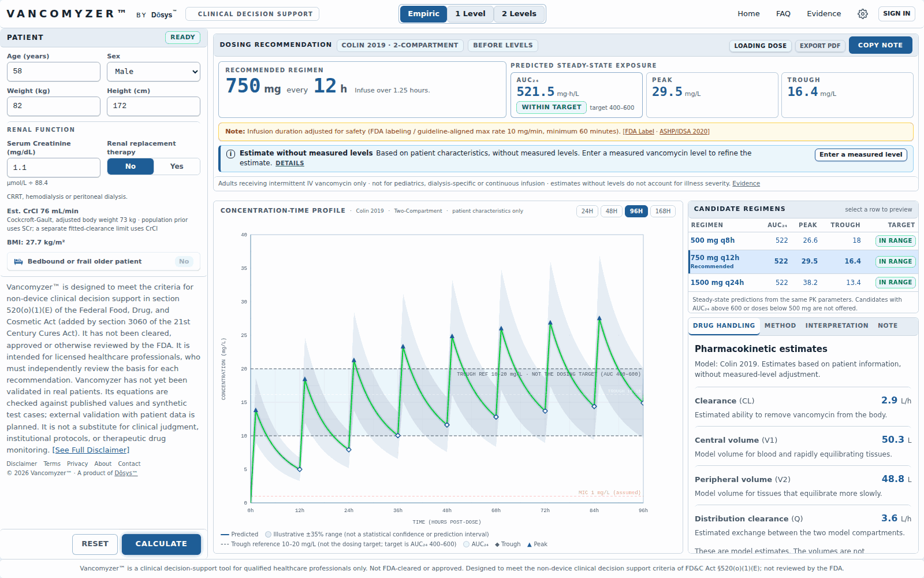Viewport: 924px width, 578px height.
Task: Select Yes for renal replacement therapy
Action: point(177,166)
